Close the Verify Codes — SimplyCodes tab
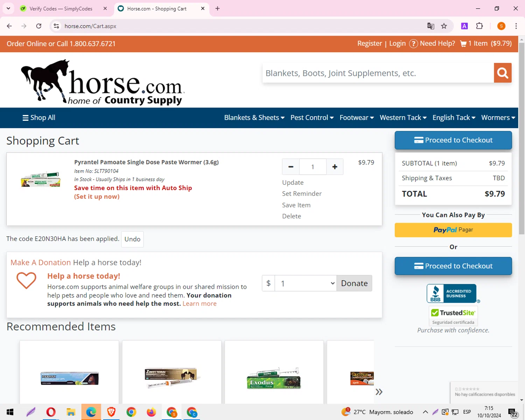Screen dimensions: 525x420 tap(105, 8)
